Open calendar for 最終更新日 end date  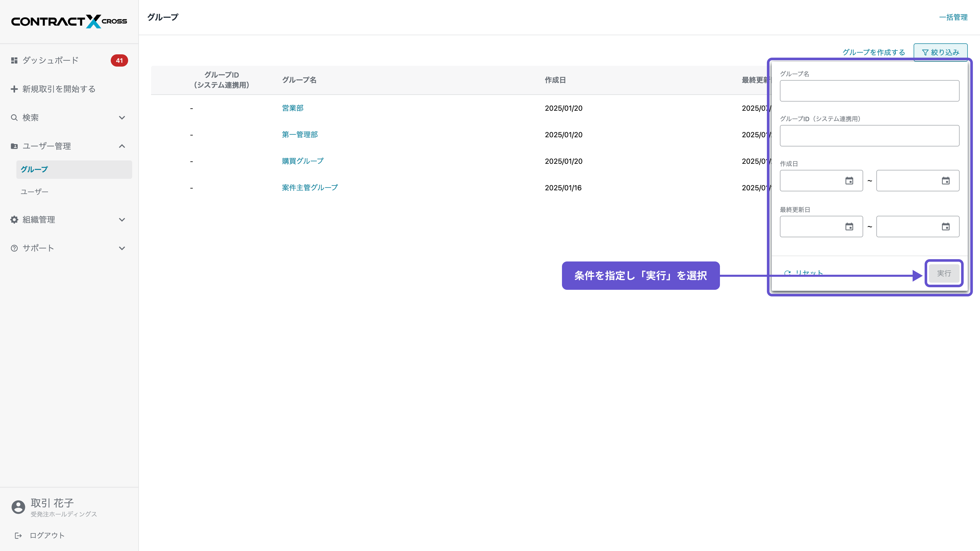tap(945, 227)
